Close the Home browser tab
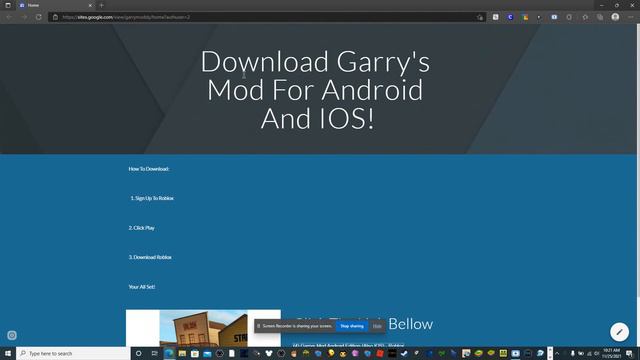The height and width of the screenshot is (360, 640). (90, 5)
